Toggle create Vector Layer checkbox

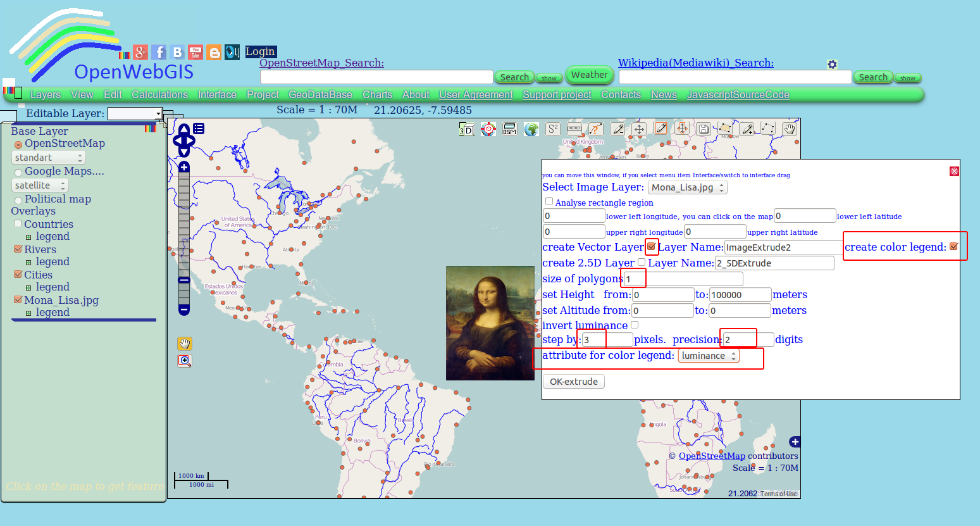(x=651, y=246)
